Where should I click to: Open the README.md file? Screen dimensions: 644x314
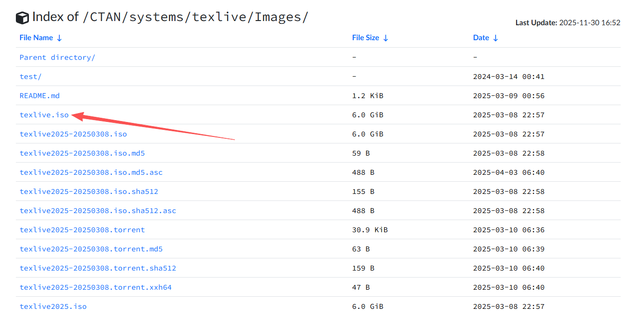pos(40,96)
